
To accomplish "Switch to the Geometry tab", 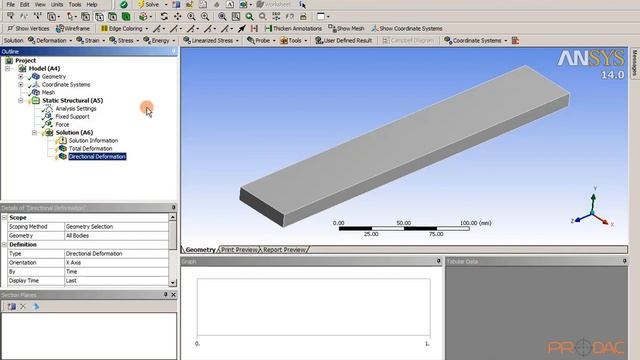I will (x=200, y=249).
